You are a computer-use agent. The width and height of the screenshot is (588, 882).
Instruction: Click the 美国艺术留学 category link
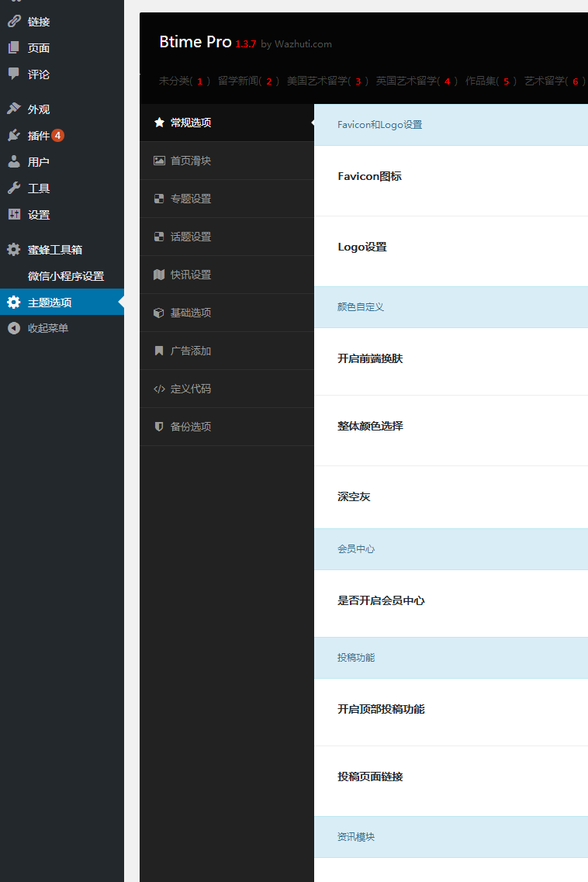(318, 81)
